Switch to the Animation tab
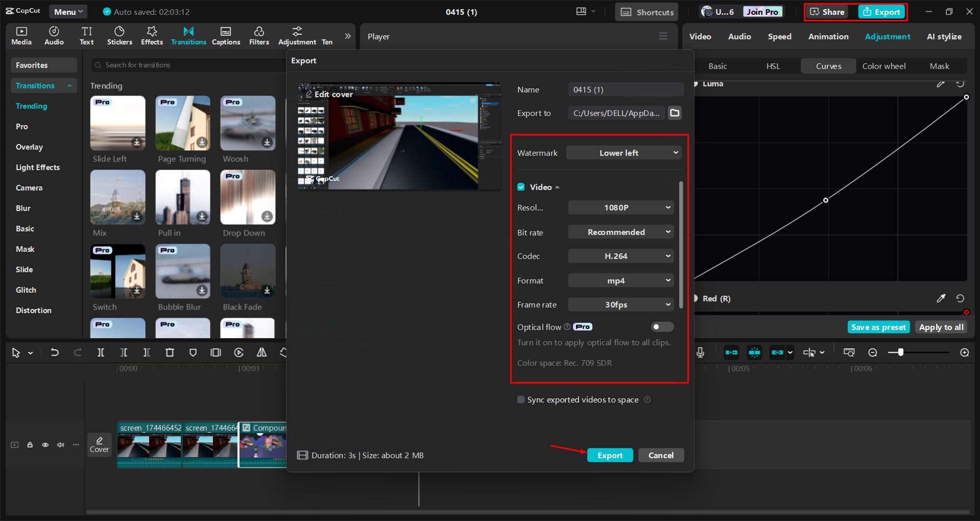This screenshot has height=521, width=980. [828, 36]
